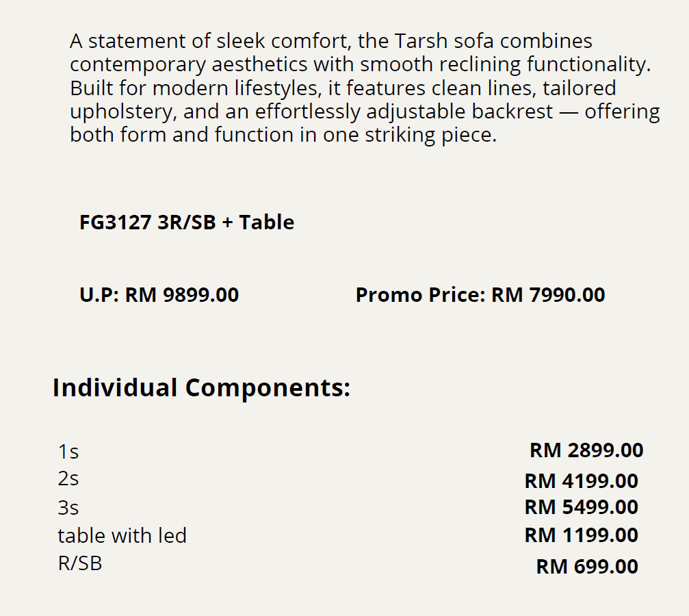
Task: Click the RM 5499.00 price
Action: click(x=581, y=507)
